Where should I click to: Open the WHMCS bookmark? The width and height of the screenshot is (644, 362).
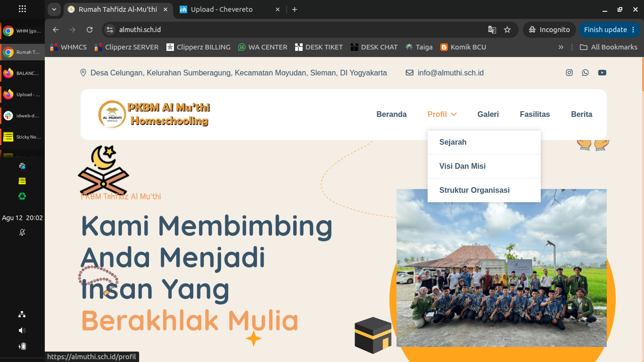coord(68,47)
